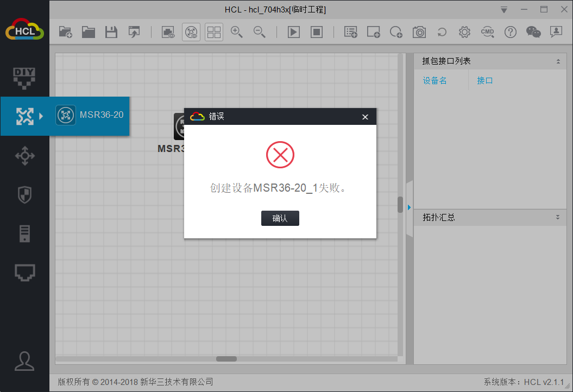
Task: Click the add text note icon
Action: (x=351, y=32)
